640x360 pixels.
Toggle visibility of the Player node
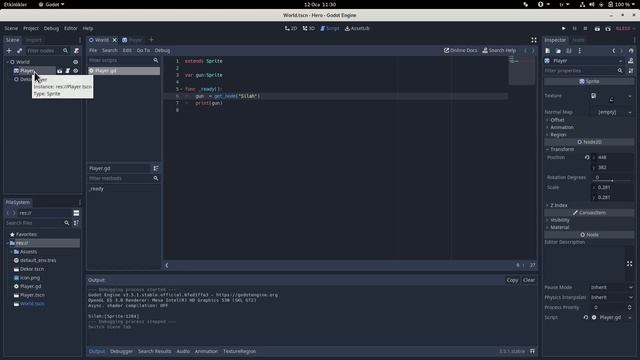tap(76, 71)
